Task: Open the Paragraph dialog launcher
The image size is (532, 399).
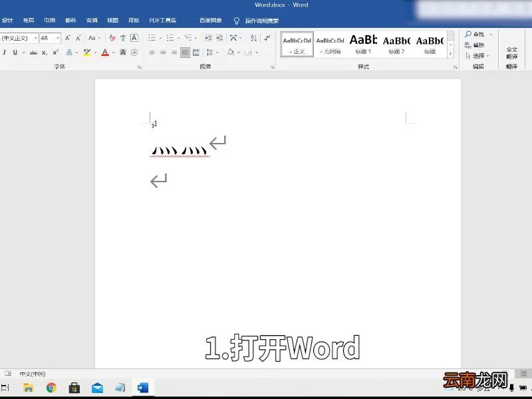Action: click(273, 67)
